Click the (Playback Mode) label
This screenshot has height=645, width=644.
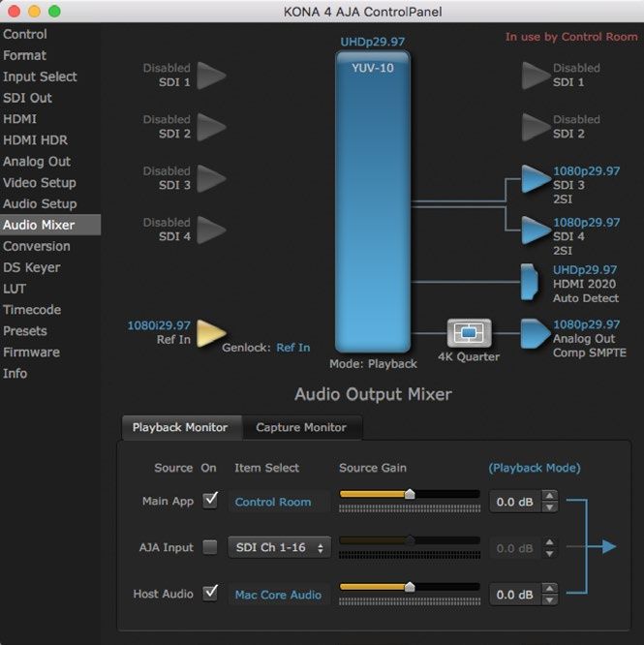(x=535, y=468)
